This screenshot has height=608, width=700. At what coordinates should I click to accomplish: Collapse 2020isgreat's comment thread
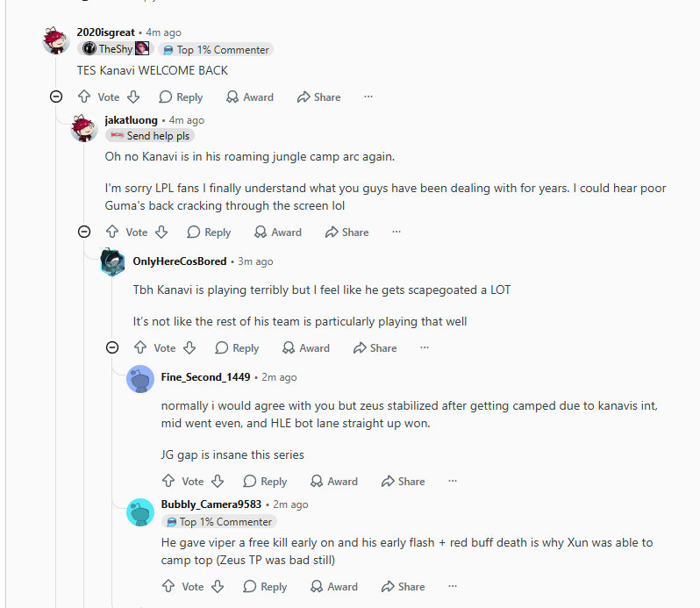click(56, 97)
